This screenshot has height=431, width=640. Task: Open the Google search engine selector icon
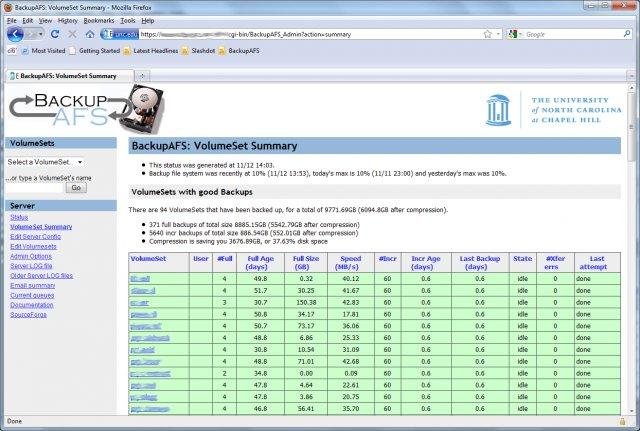click(x=513, y=34)
